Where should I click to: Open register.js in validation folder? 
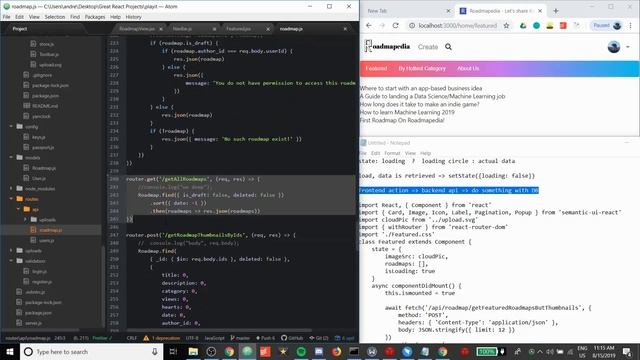point(42,282)
